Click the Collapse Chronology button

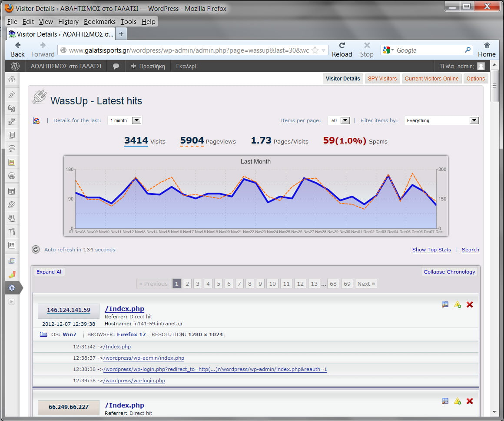tap(449, 272)
